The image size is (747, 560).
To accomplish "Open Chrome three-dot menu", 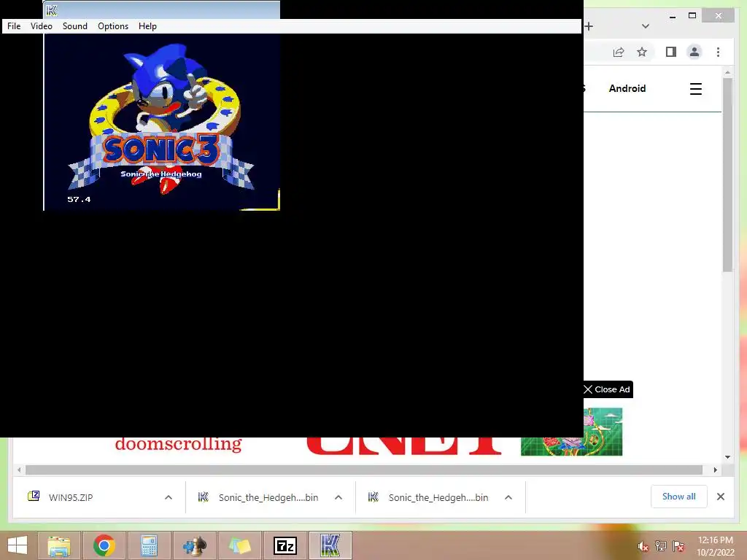I will (x=718, y=52).
